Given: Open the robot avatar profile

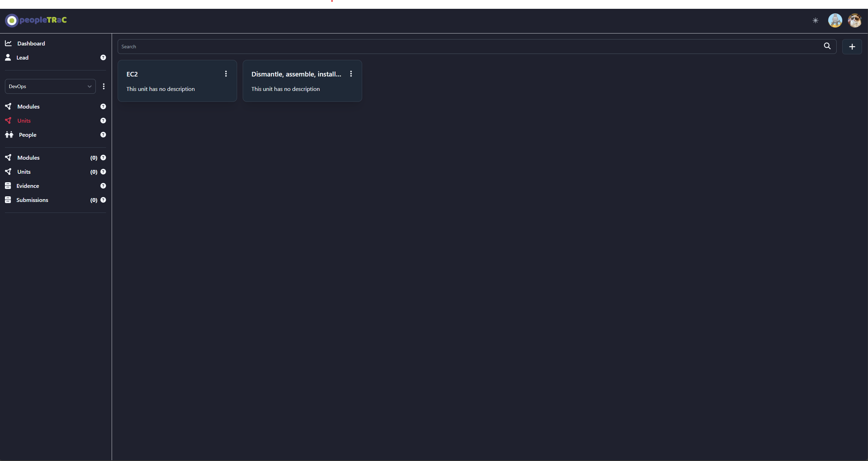Looking at the screenshot, I should [835, 20].
